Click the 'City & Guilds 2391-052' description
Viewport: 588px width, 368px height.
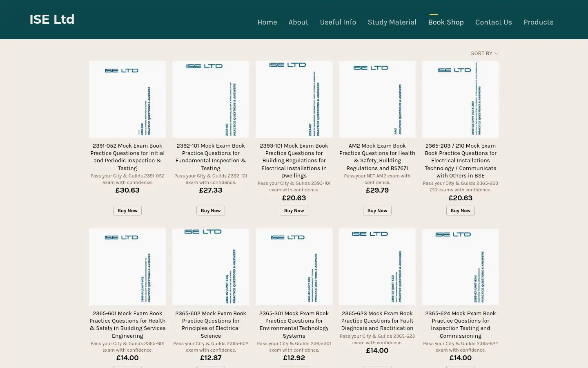pos(127,179)
